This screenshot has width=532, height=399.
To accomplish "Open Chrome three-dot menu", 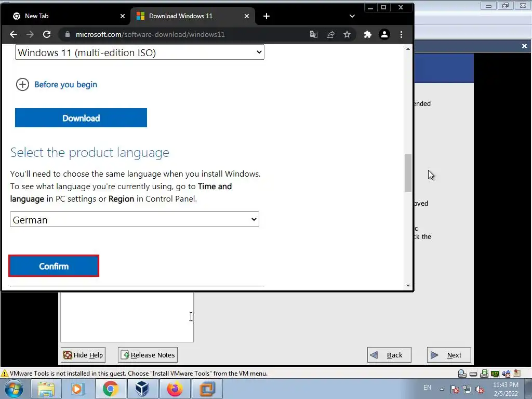I will [x=401, y=34].
